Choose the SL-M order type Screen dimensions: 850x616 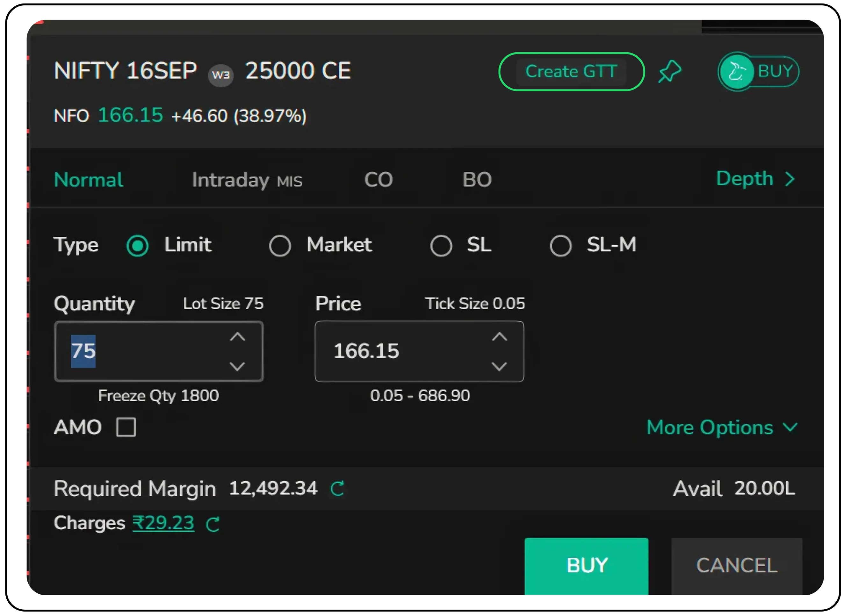click(x=560, y=246)
